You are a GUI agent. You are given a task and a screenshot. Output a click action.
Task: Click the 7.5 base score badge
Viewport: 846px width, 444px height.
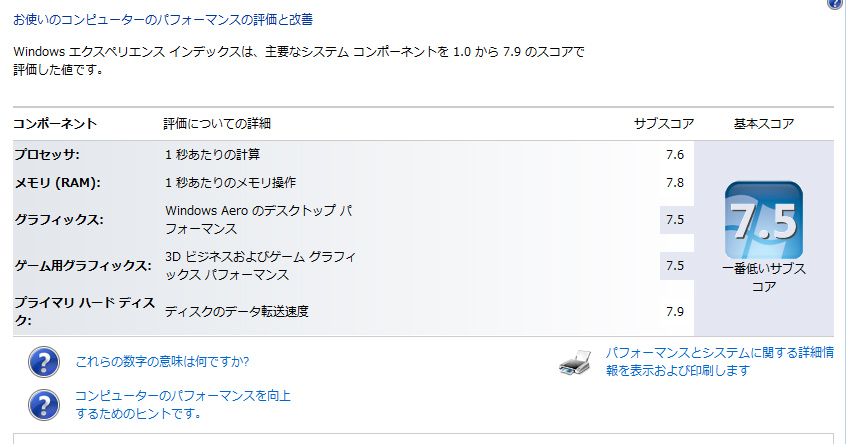pyautogui.click(x=763, y=220)
